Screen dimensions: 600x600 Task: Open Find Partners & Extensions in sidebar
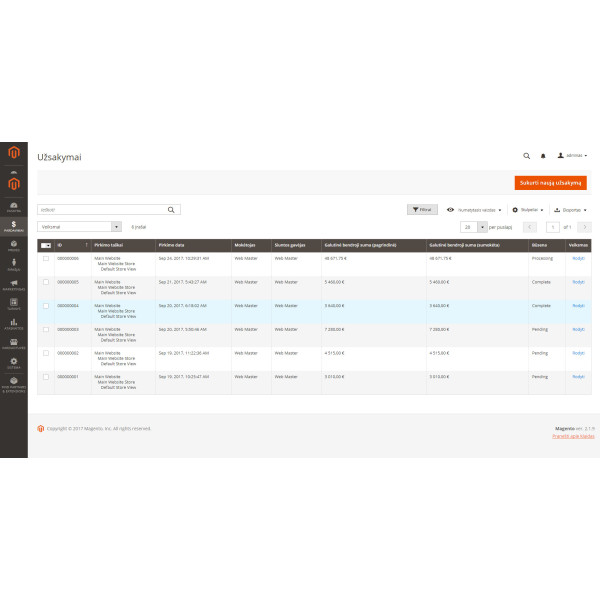14,385
